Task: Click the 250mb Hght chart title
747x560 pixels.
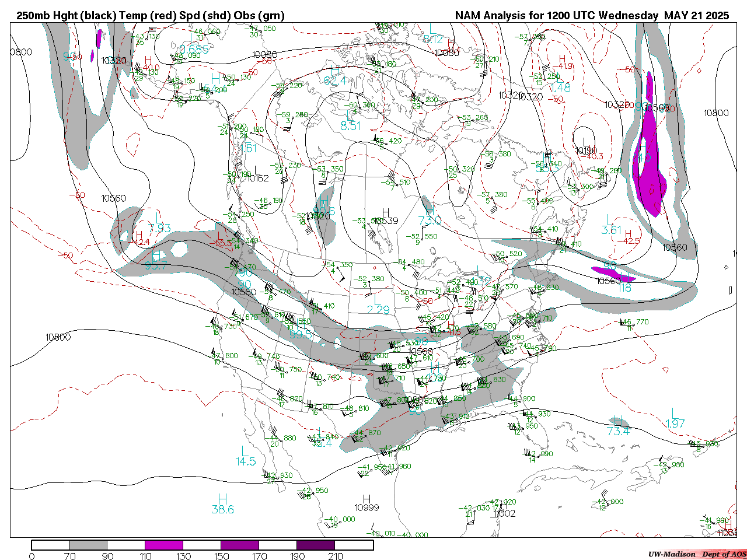Action: point(151,16)
